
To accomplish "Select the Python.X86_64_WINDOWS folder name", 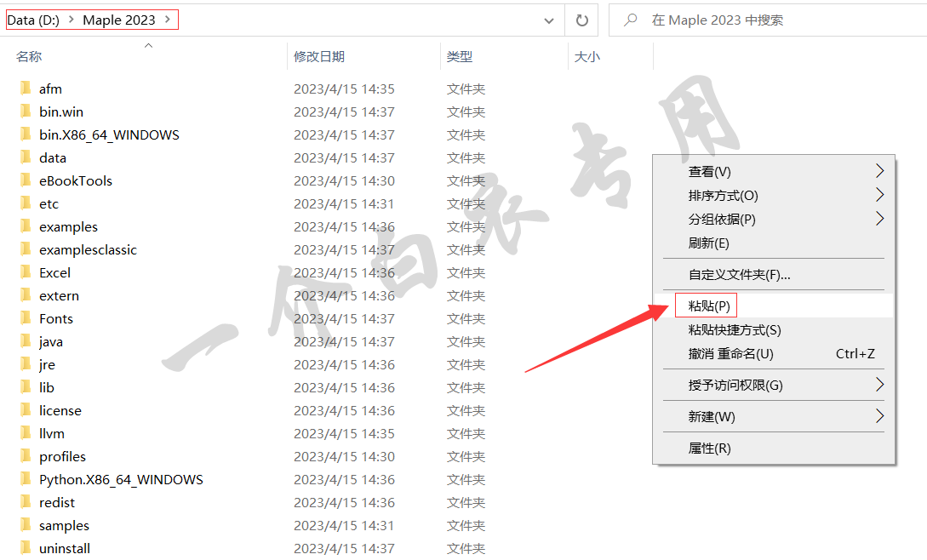I will click(121, 480).
